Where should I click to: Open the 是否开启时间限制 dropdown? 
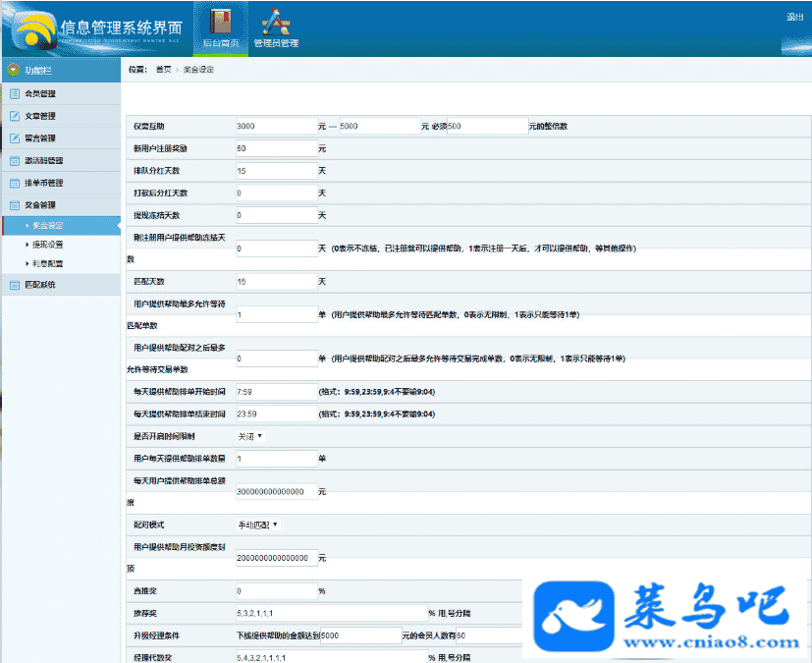(251, 436)
